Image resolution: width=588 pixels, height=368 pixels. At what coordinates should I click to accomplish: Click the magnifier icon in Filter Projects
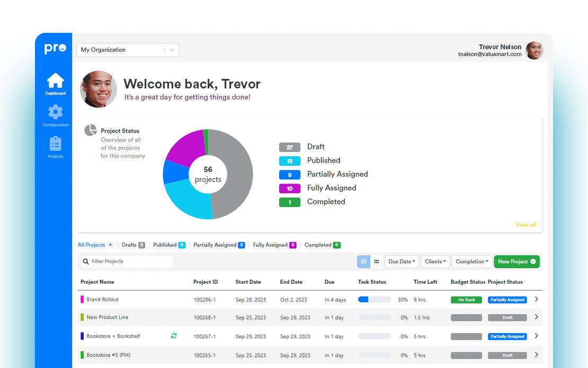86,262
